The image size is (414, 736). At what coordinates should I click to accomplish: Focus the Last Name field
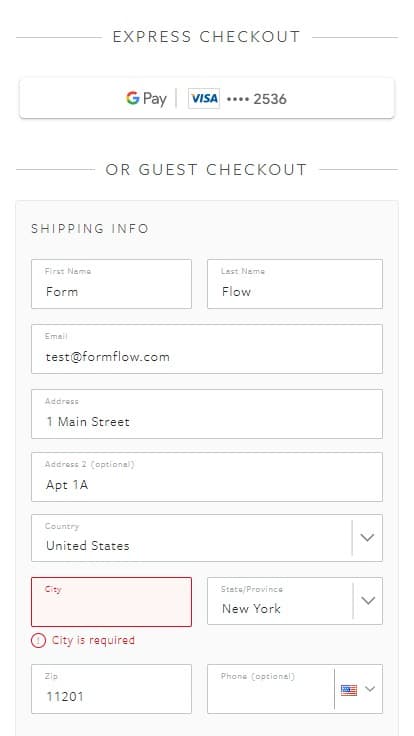[x=295, y=284]
